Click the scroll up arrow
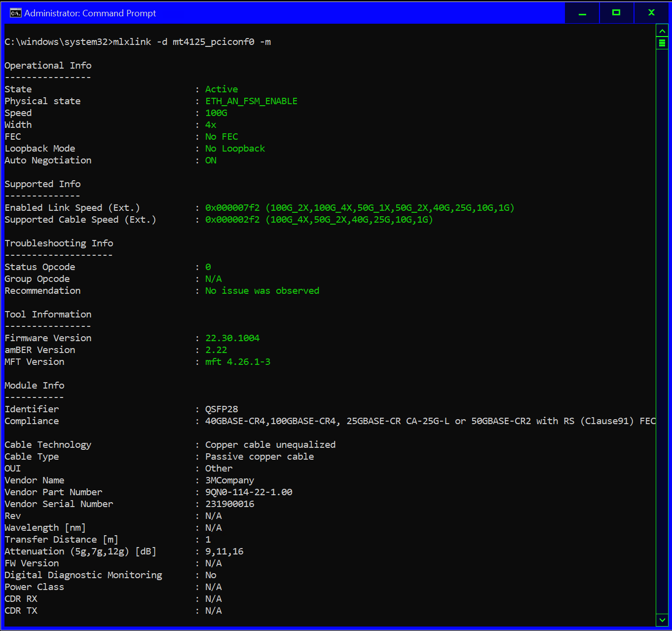 tap(662, 31)
